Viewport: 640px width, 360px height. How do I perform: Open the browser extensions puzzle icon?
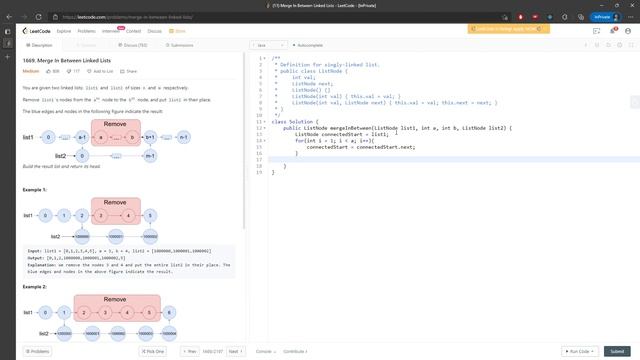pos(565,17)
